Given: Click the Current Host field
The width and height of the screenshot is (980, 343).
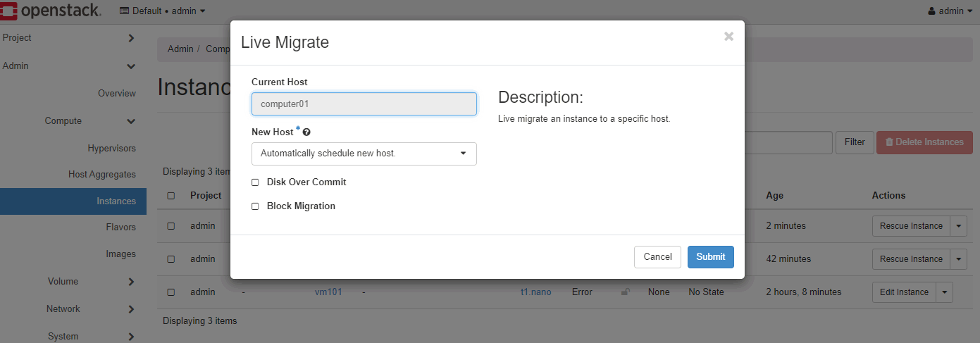Looking at the screenshot, I should coord(364,104).
